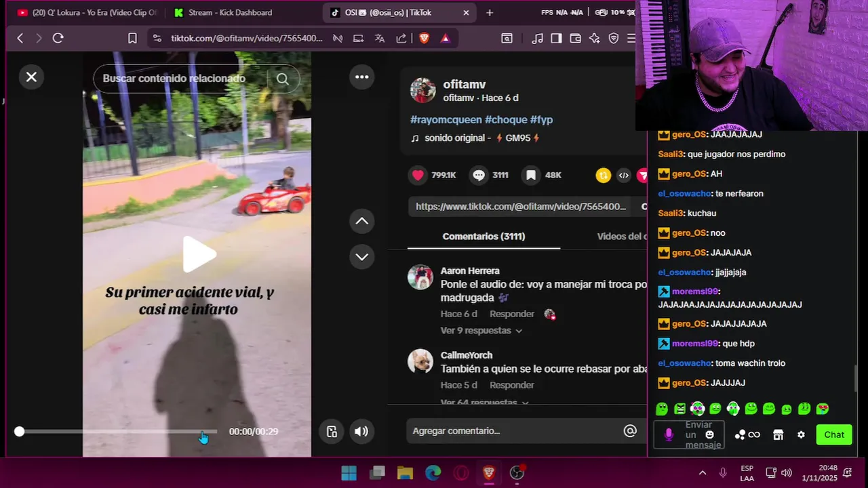Viewport: 868px width, 488px height.
Task: Click the video progress bar track
Action: tap(118, 431)
